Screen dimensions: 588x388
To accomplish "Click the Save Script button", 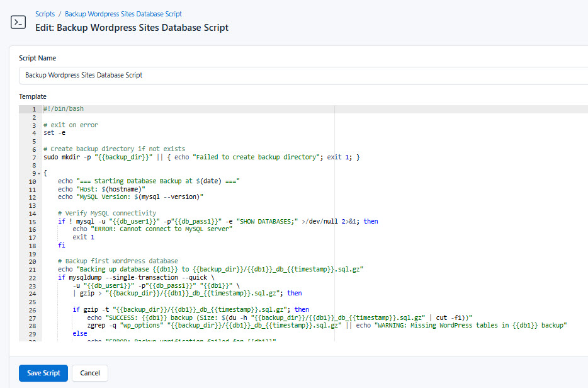I will click(43, 373).
